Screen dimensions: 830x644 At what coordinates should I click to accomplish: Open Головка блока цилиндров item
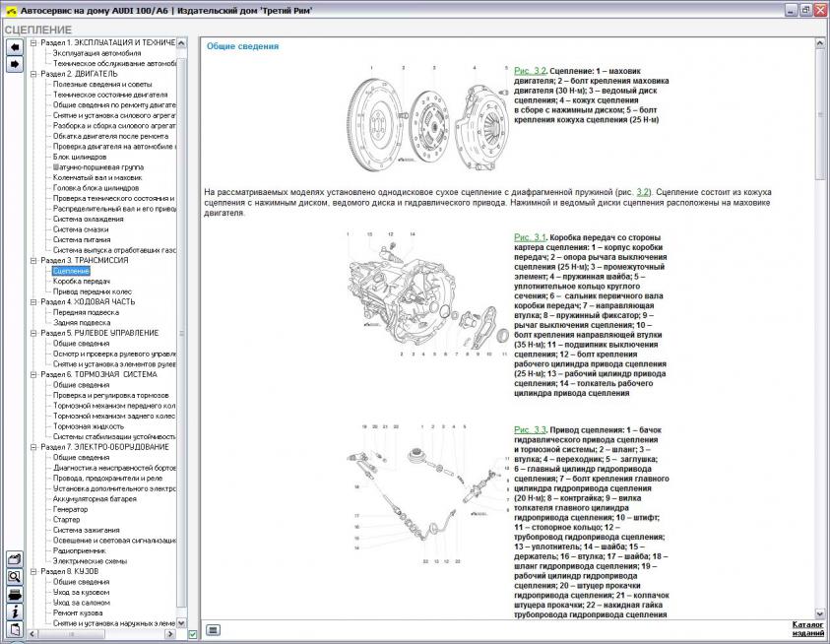(x=96, y=188)
